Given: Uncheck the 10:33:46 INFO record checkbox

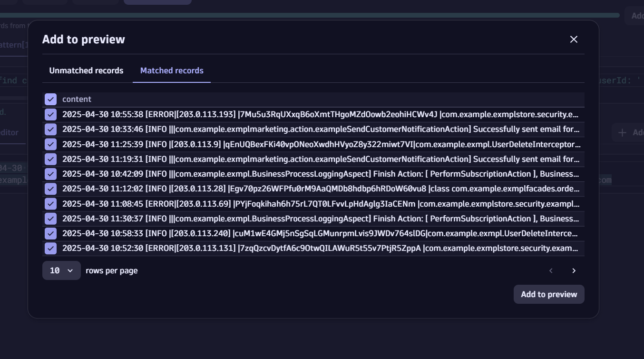Looking at the screenshot, I should [x=50, y=130].
